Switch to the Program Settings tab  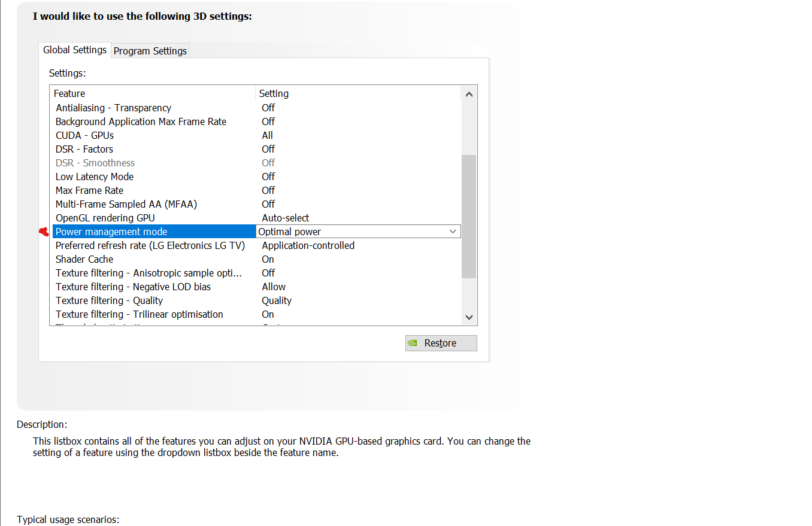pyautogui.click(x=150, y=51)
